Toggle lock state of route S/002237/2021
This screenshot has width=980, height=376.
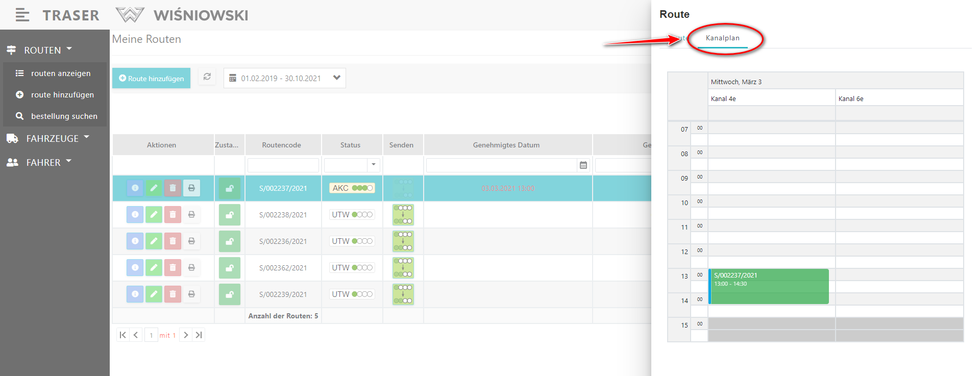tap(230, 188)
